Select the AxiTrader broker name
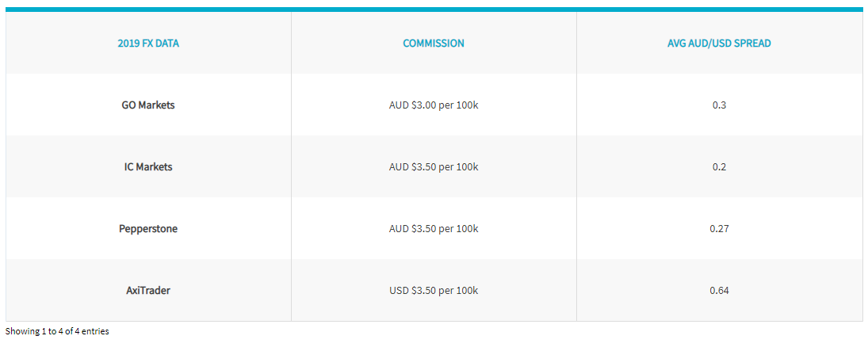This screenshot has height=351, width=868. pos(148,290)
